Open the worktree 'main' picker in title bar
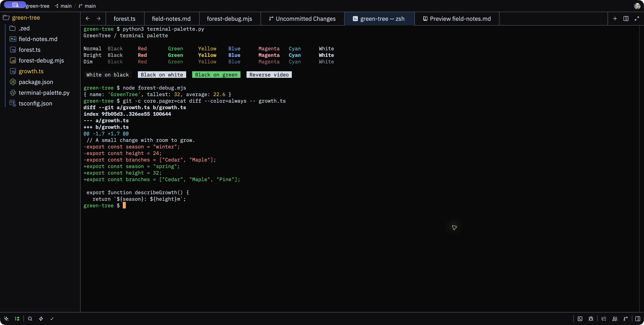Screen dimensions: 644x325 (63, 6)
